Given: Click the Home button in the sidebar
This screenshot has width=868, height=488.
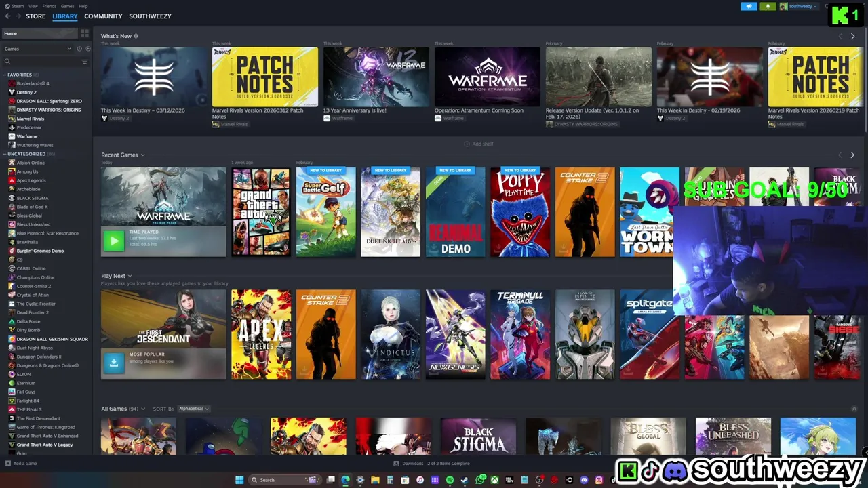Looking at the screenshot, I should coord(40,33).
